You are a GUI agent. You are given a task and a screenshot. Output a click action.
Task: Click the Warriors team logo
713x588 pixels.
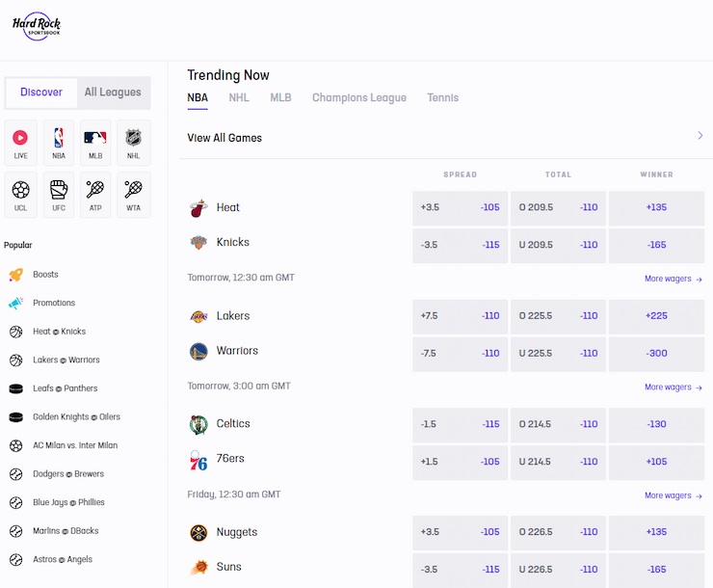coord(198,352)
